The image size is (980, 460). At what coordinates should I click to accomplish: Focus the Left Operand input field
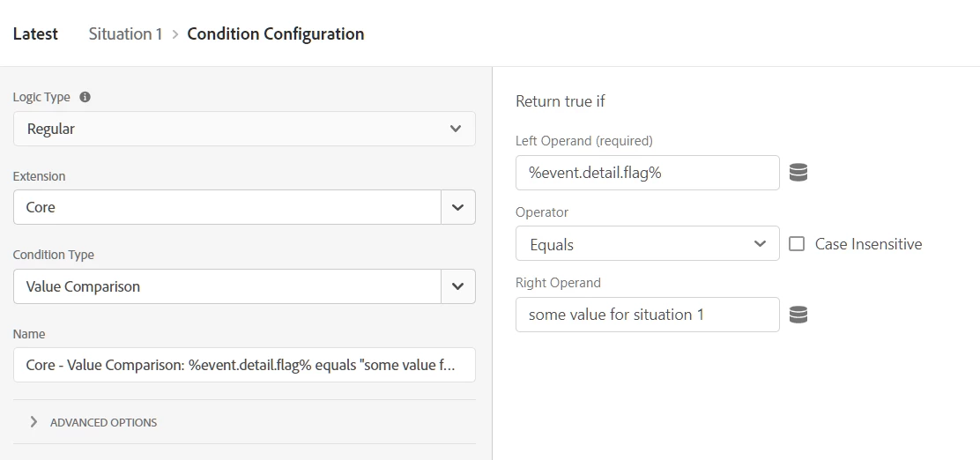(x=647, y=173)
